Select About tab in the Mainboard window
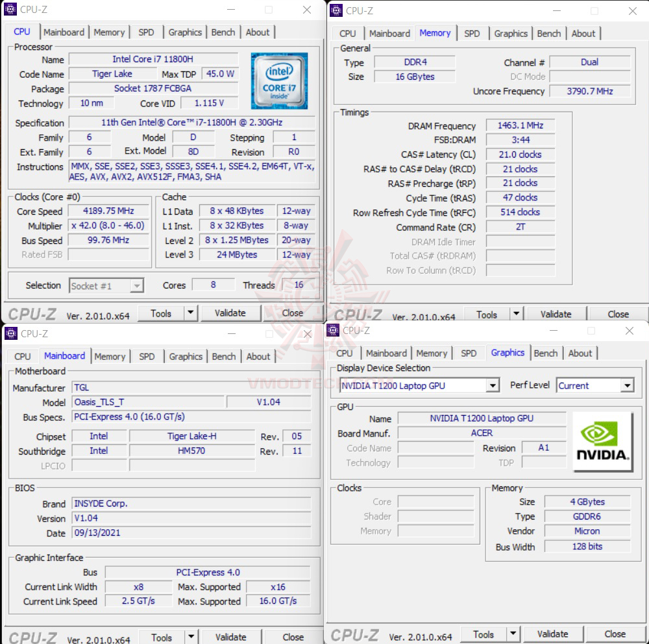 (x=258, y=357)
